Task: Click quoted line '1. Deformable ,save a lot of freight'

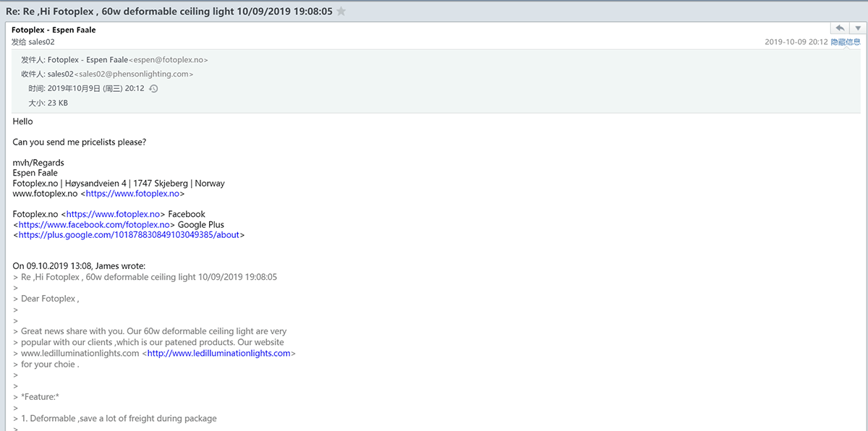Action: click(119, 418)
